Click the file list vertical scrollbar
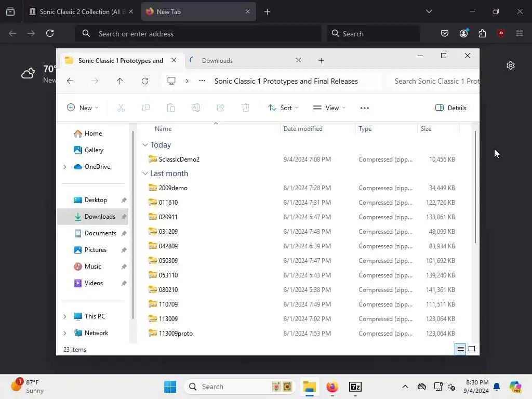 [x=475, y=187]
